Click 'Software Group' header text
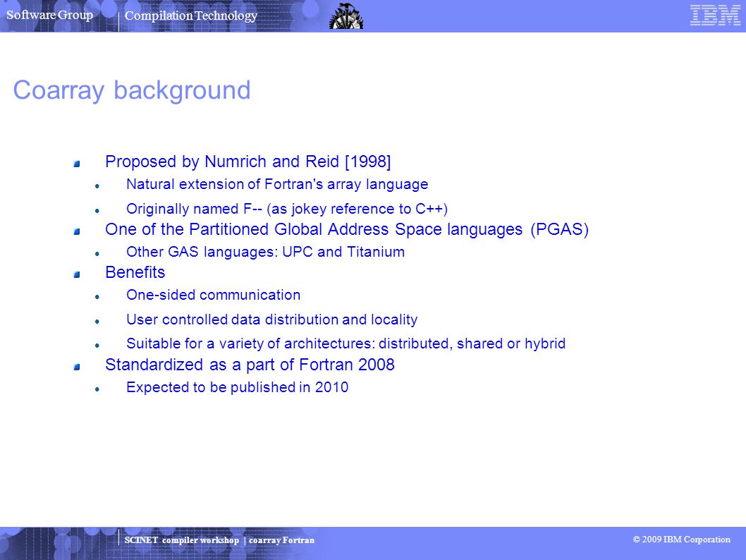The height and width of the screenshot is (560, 746). point(49,15)
